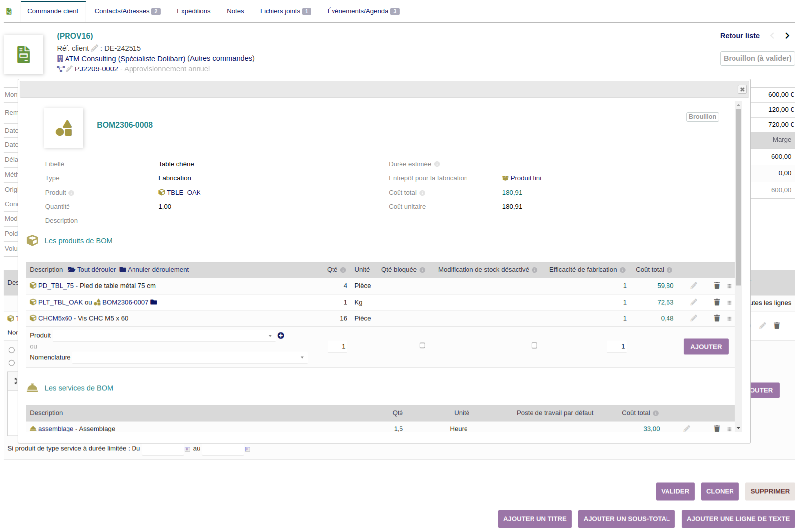800x532 pixels.
Task: Click the drag handle of the PLT_TBL_OAK row
Action: [729, 303]
